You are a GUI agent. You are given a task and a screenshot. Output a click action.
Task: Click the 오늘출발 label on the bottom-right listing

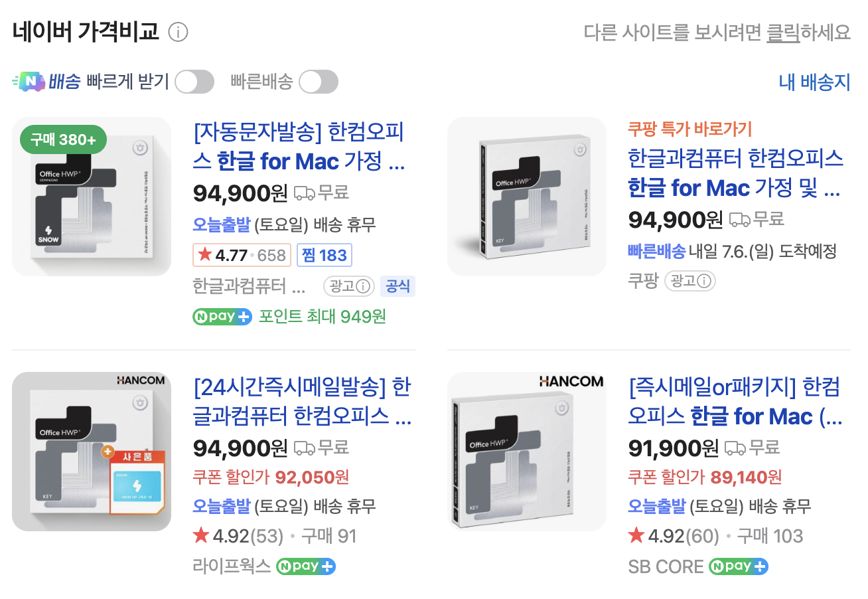(x=656, y=506)
